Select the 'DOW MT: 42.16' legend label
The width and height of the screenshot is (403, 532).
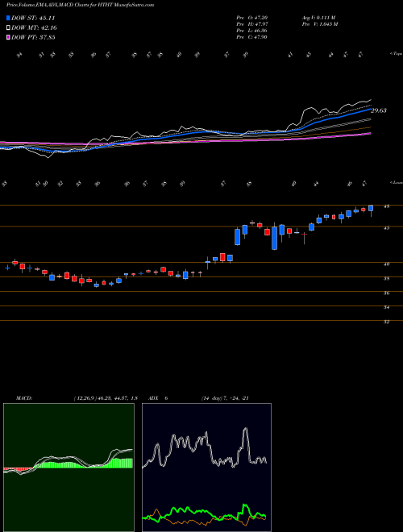click(34, 28)
